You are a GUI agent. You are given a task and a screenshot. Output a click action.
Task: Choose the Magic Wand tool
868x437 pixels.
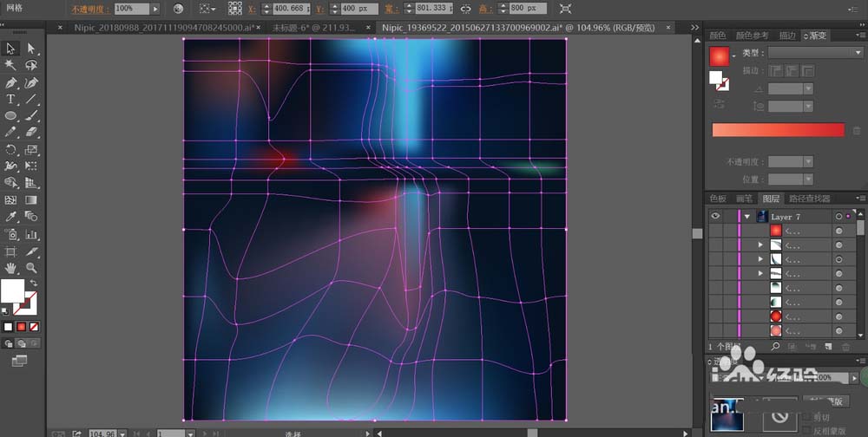(x=10, y=65)
